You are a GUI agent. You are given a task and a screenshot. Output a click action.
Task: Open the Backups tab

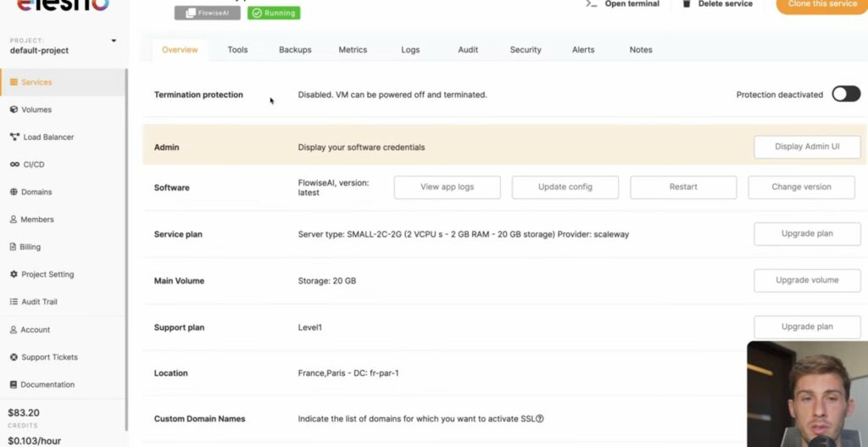[295, 50]
